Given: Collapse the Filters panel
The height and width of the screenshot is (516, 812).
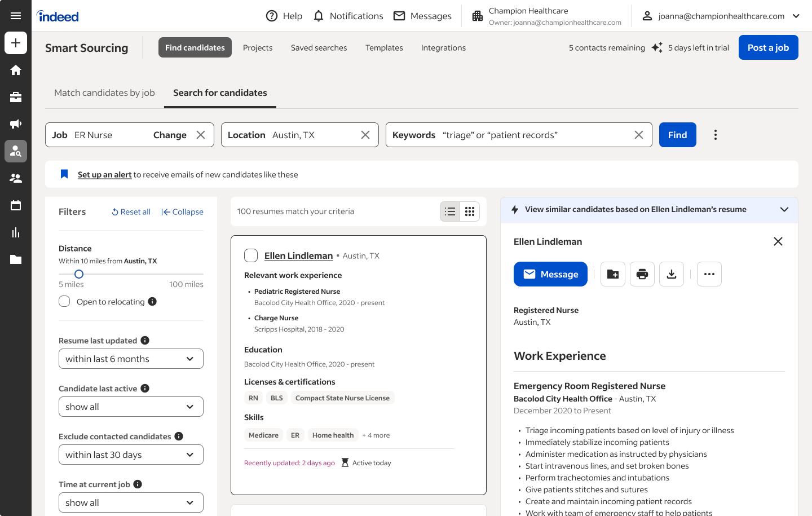Looking at the screenshot, I should click(182, 212).
